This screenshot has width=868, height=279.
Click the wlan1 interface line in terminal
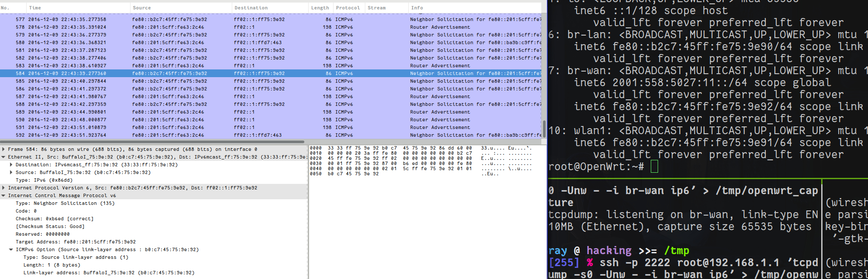point(708,130)
